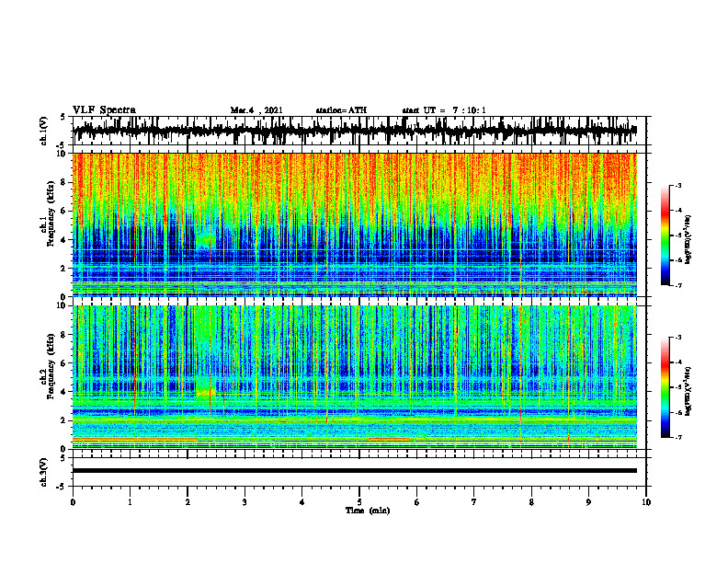Select the date text "Mar.4 , 2021"

pos(256,110)
